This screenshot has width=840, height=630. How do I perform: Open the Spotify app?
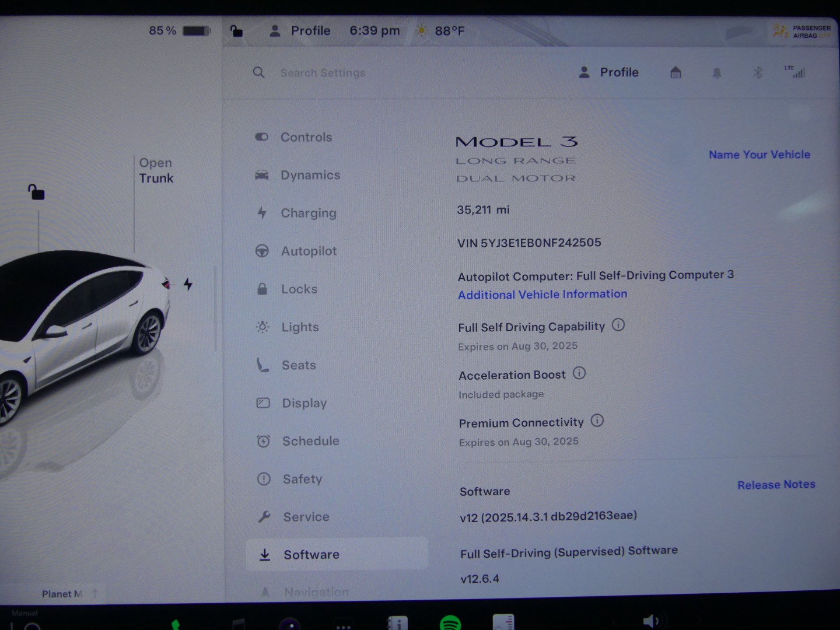point(450,624)
